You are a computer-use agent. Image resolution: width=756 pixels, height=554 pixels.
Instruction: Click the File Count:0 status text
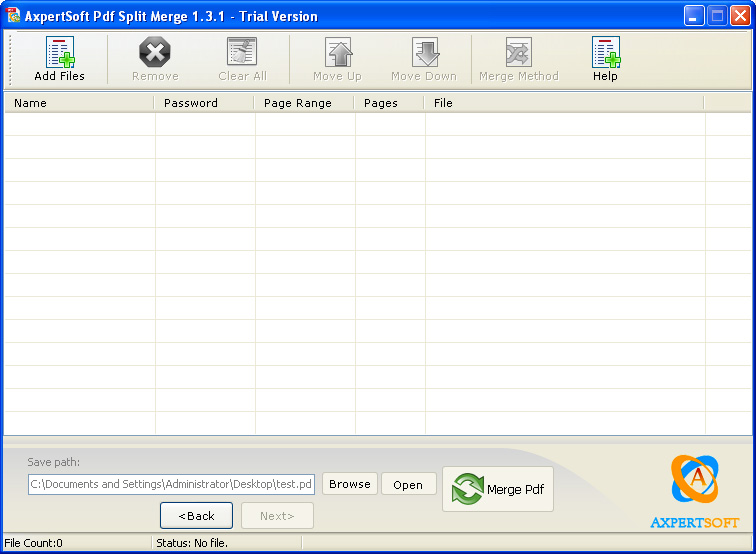tap(33, 543)
